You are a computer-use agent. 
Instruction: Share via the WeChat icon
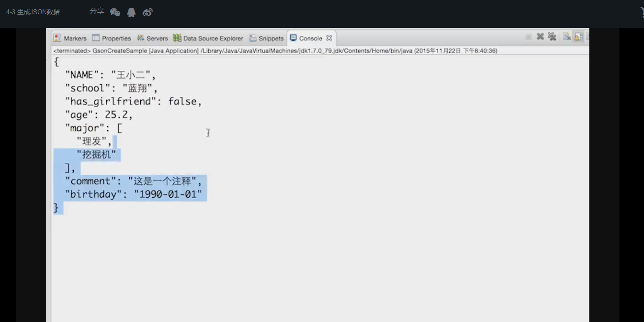tap(115, 12)
